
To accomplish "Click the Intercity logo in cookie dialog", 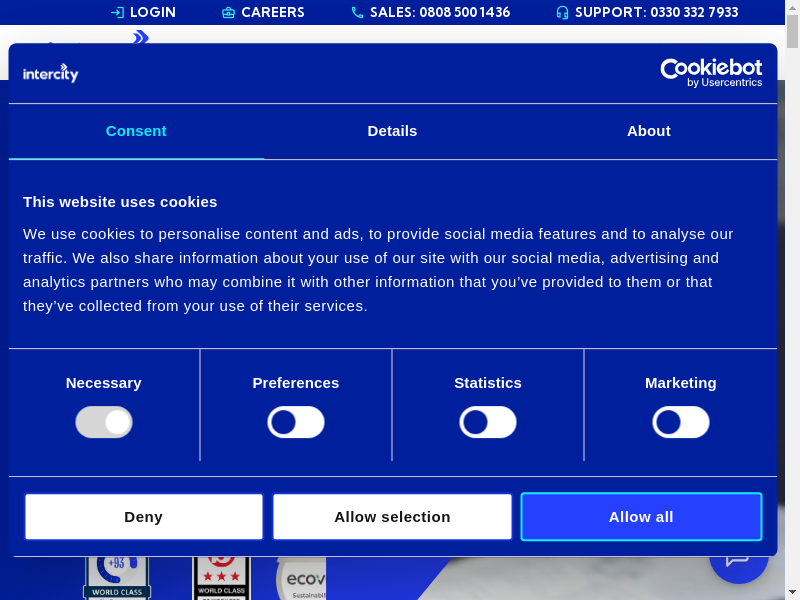I will coord(51,73).
